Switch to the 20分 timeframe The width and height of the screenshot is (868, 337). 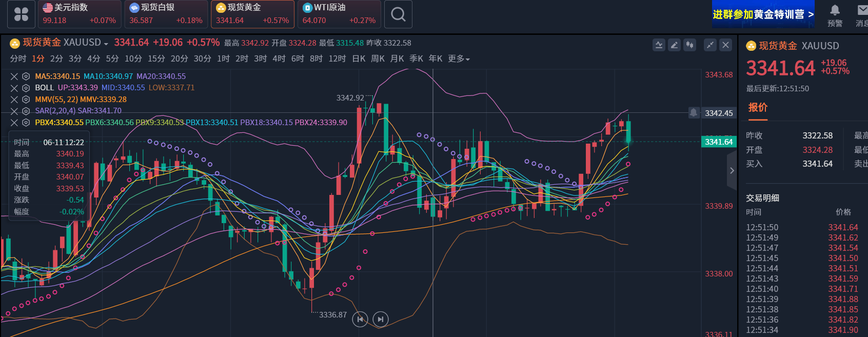(180, 59)
